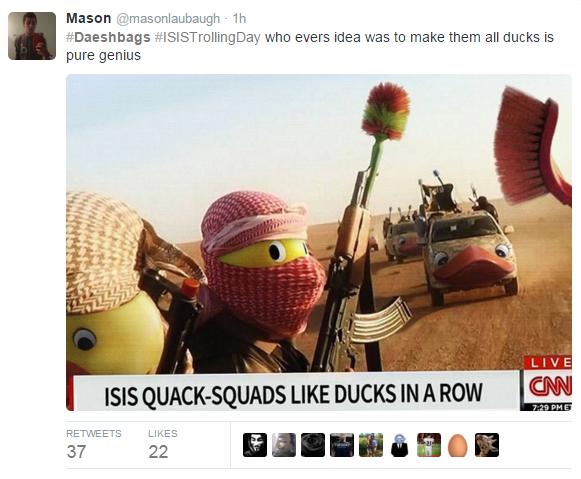Click the blue-headed suit figure avatar
581x479 pixels.
pyautogui.click(x=400, y=445)
